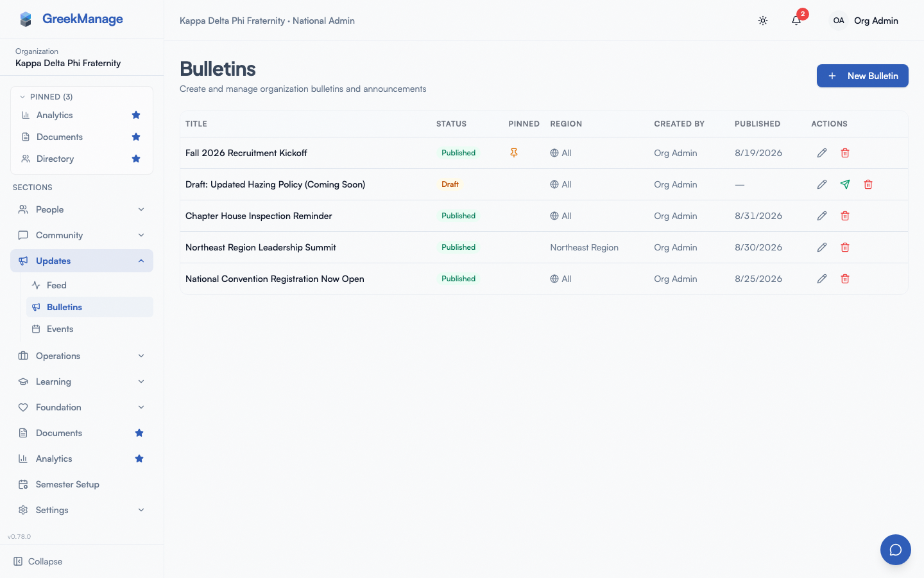Viewport: 924px width, 578px height.
Task: Unpin Documents star in pinned list
Action: [136, 137]
